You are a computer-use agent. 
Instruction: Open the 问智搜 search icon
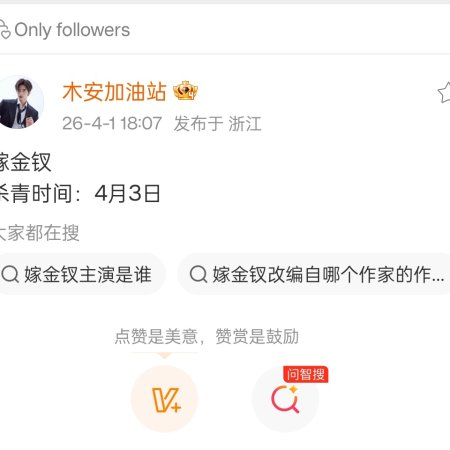(285, 399)
